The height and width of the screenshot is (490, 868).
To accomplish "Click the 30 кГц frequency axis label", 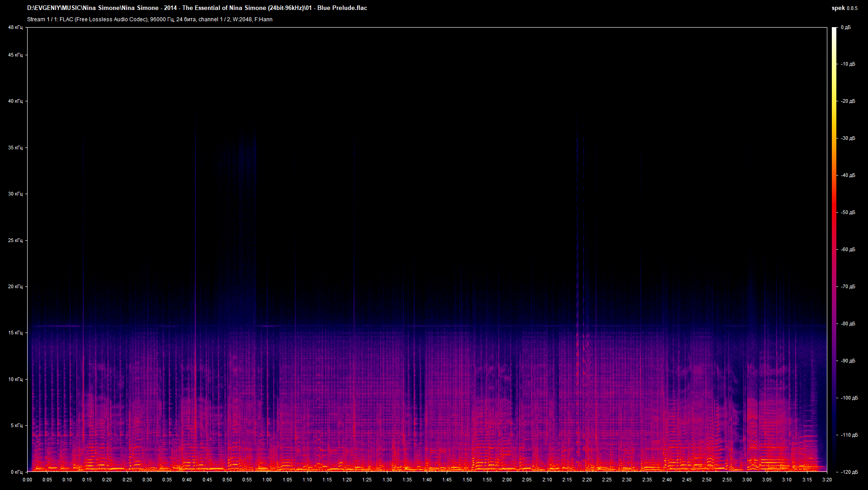I will [x=15, y=194].
